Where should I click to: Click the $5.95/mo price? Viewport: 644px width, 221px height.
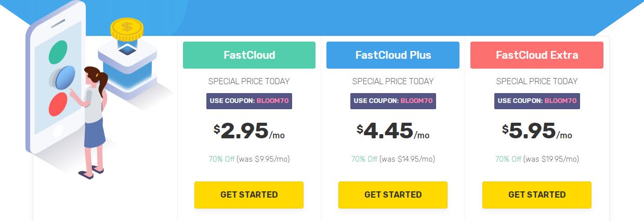pos(537,131)
